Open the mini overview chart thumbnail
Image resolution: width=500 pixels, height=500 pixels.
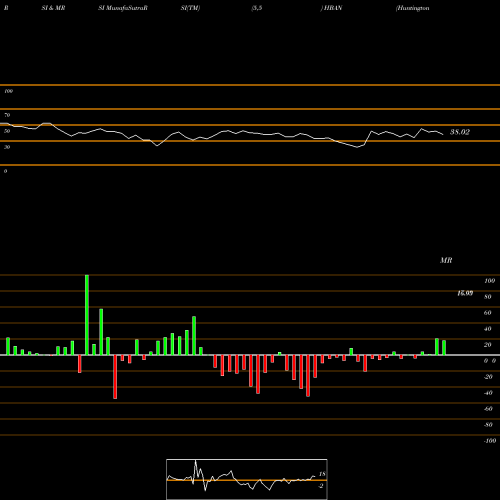tap(247, 479)
